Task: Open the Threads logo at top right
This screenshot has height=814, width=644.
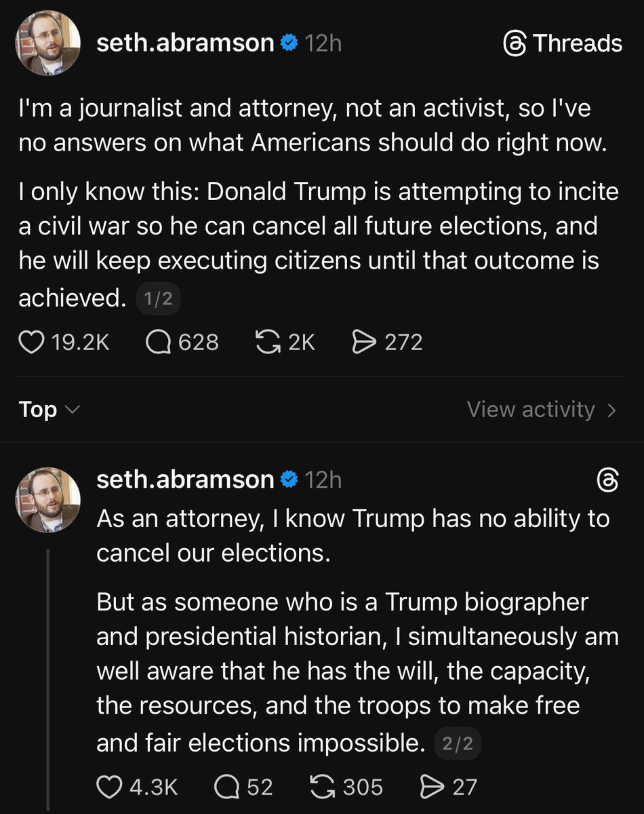Action: [x=563, y=43]
